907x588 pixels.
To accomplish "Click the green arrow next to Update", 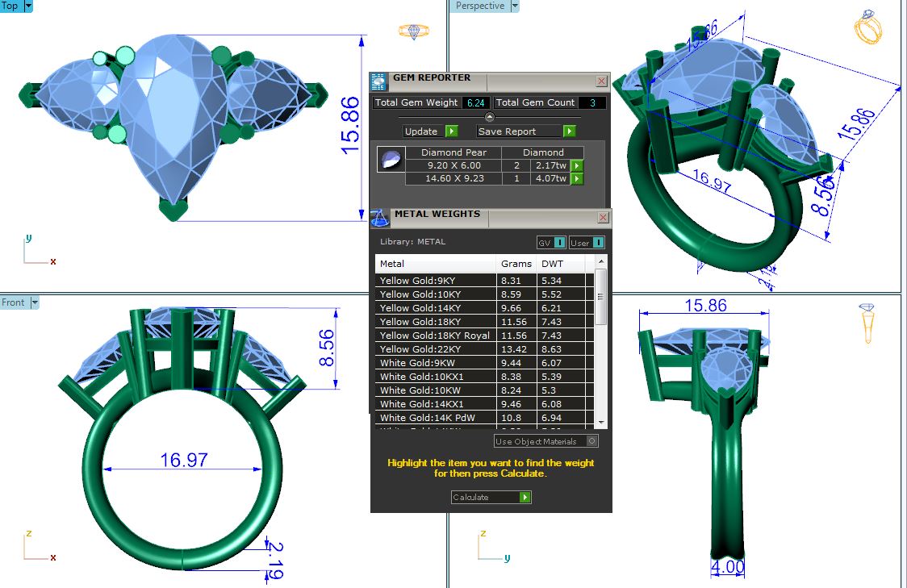I will [x=451, y=131].
